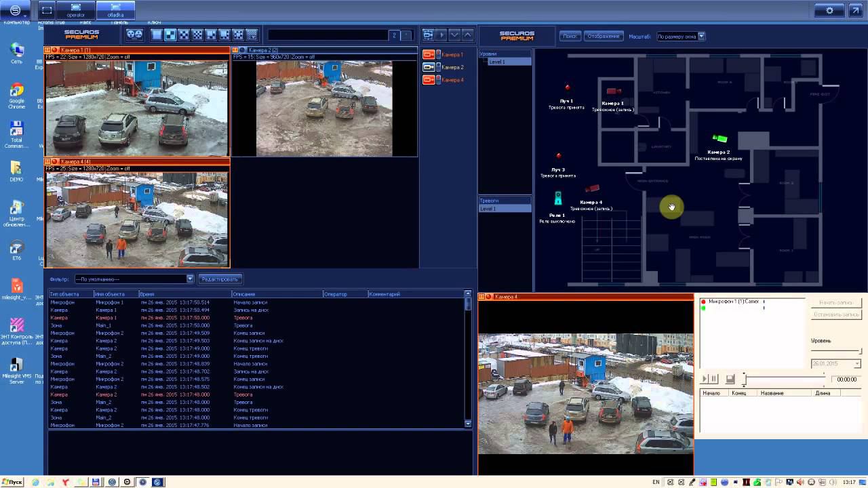Switch to the otladka desktop tab
The image size is (868, 488).
coord(115,11)
